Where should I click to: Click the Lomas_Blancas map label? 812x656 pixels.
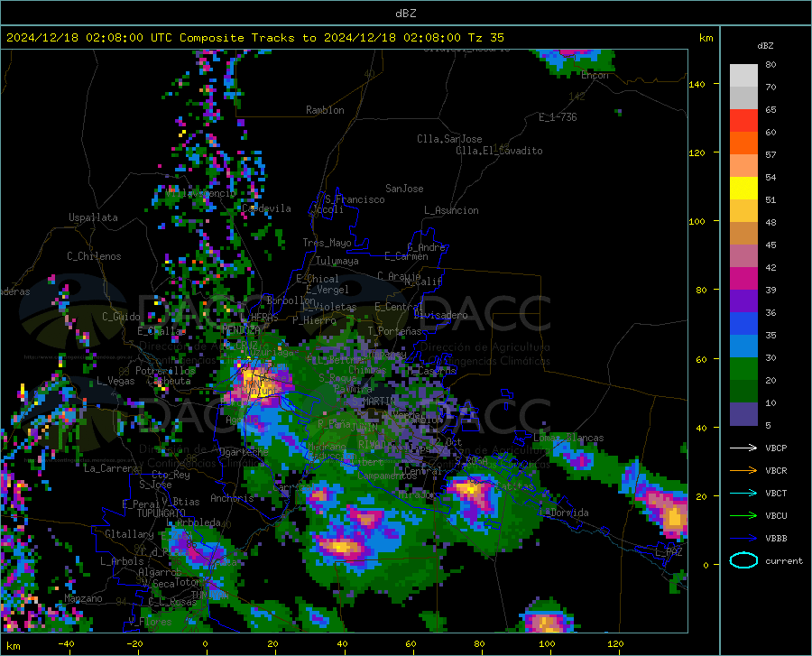(x=568, y=438)
